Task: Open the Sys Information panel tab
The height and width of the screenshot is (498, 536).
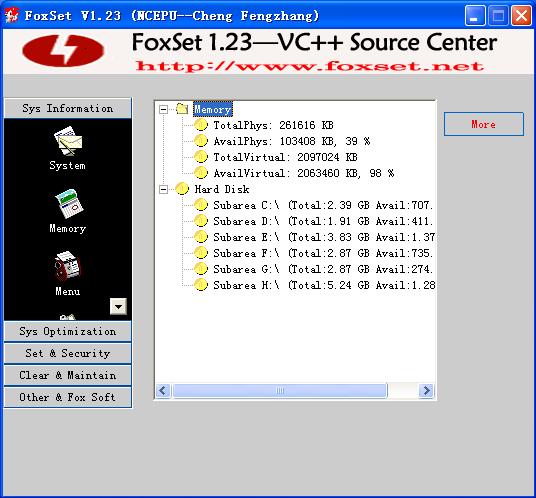Action: point(68,108)
